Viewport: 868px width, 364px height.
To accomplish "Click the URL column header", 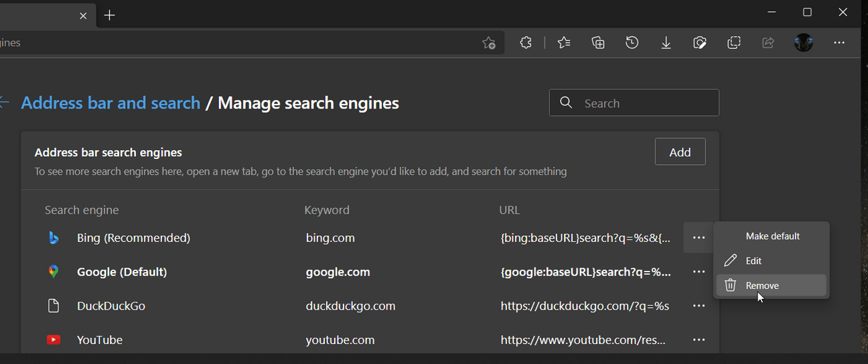I will 510,210.
